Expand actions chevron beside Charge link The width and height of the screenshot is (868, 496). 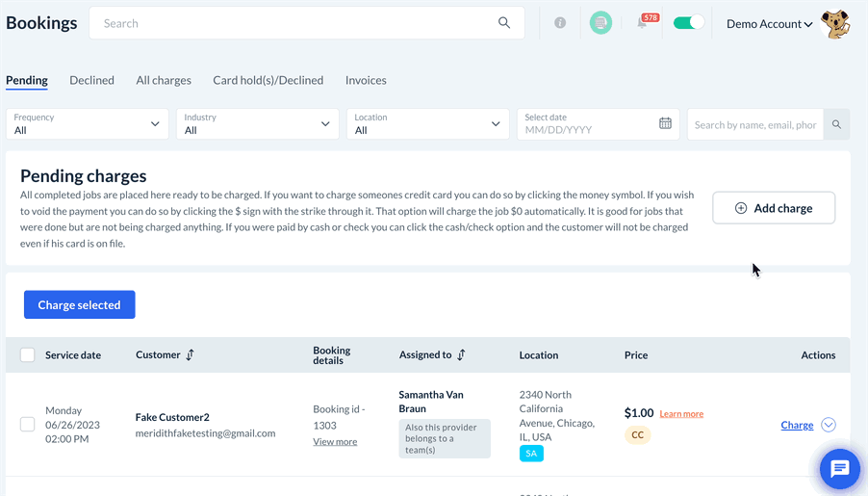click(x=829, y=425)
